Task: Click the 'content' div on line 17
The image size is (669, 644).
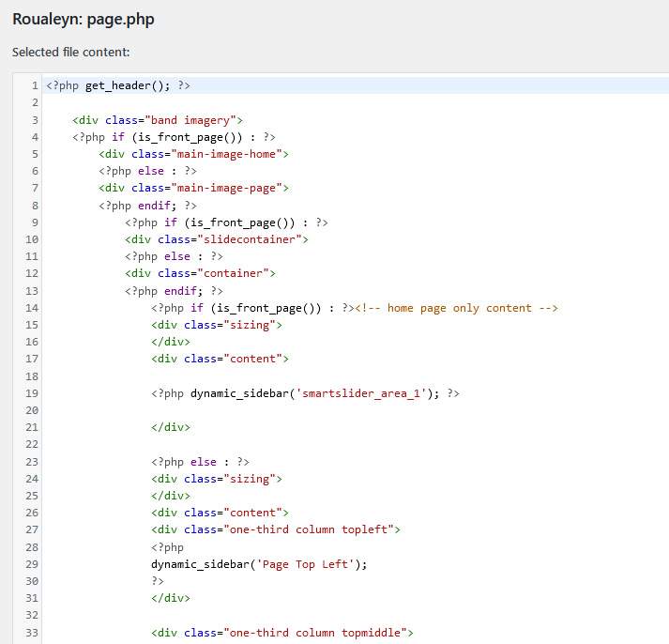Action: (x=220, y=359)
